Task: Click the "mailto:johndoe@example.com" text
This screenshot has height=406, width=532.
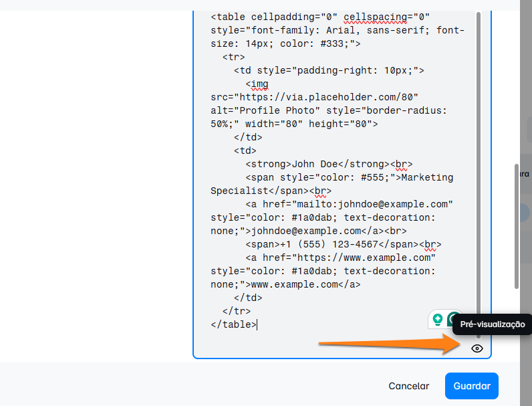Action: [372, 205]
